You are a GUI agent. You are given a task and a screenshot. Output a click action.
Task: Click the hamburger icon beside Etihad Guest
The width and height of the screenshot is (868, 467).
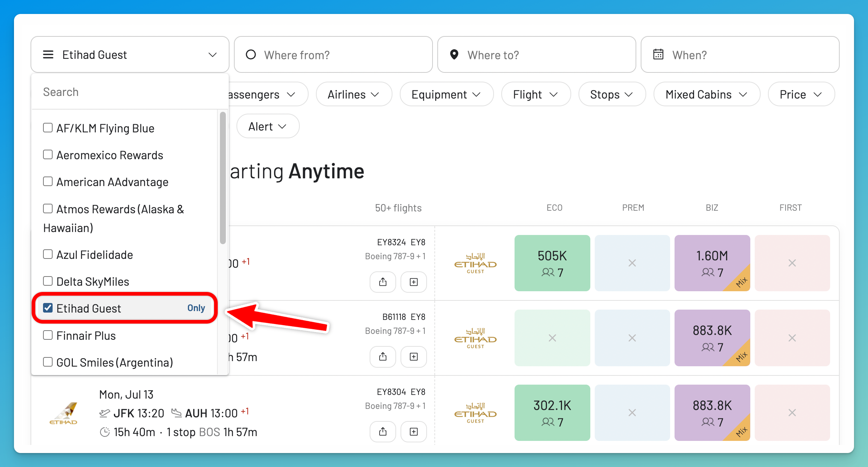[x=48, y=54]
